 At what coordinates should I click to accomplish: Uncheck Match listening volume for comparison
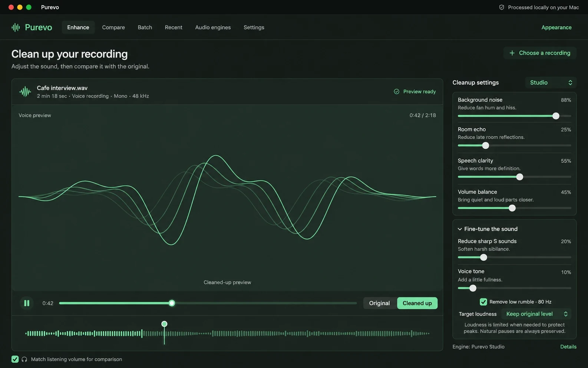(15, 359)
